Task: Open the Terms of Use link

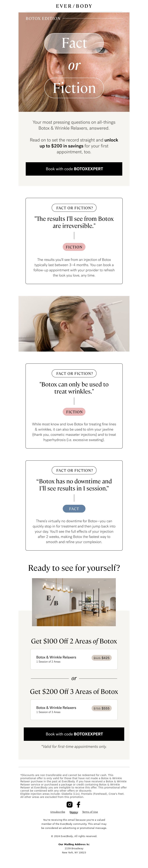Action: tap(90, 812)
